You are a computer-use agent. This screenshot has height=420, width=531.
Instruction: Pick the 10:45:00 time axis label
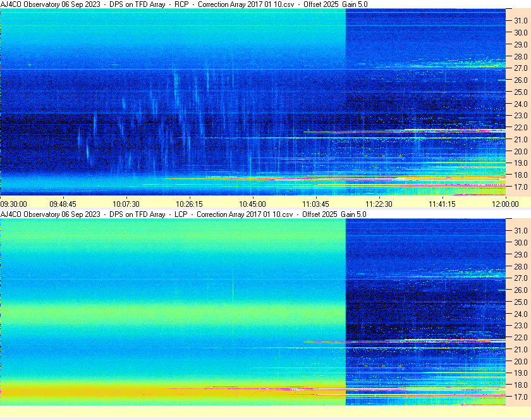pos(253,204)
